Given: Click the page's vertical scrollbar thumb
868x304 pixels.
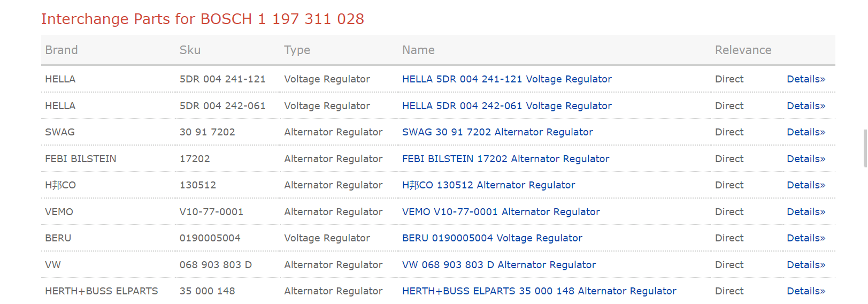Looking at the screenshot, I should tap(865, 148).
